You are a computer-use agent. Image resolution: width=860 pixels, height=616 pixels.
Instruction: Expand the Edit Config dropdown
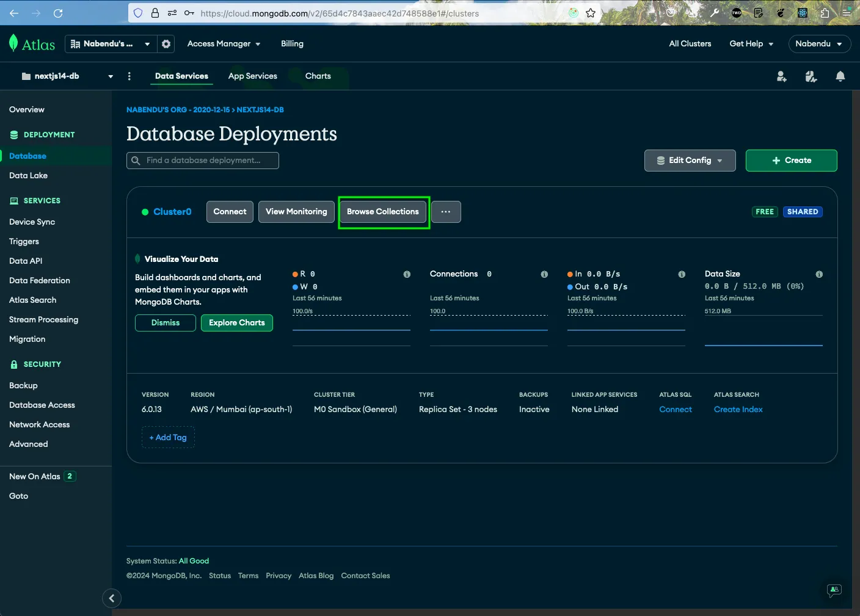tap(690, 161)
